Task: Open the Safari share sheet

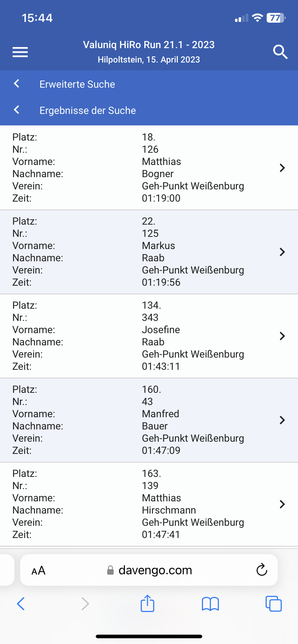Action: coord(147,603)
